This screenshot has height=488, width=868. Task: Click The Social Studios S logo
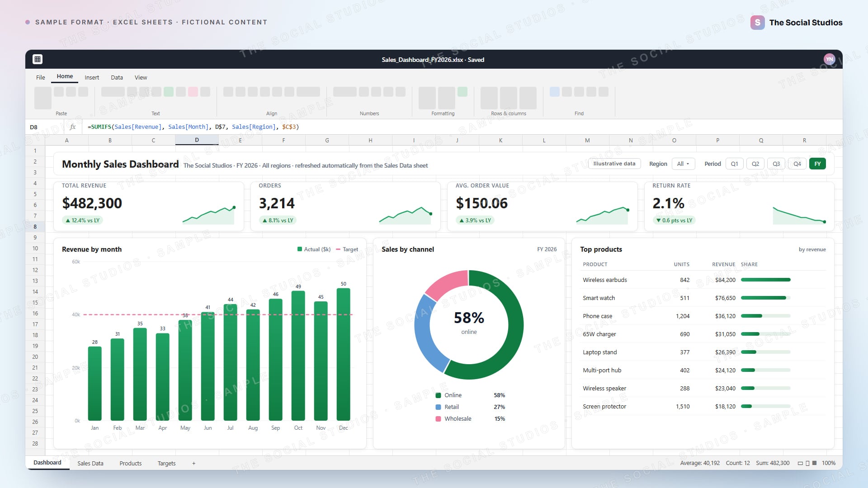[x=757, y=22]
